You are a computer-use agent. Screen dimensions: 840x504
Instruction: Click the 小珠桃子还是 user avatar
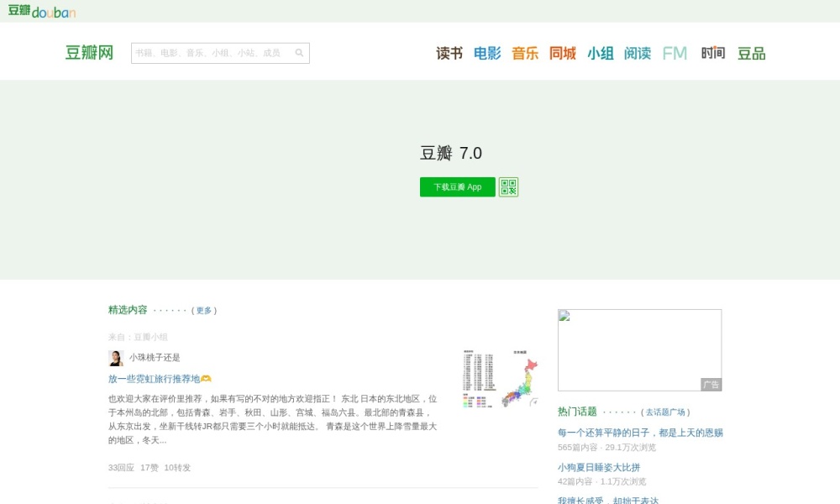(116, 358)
